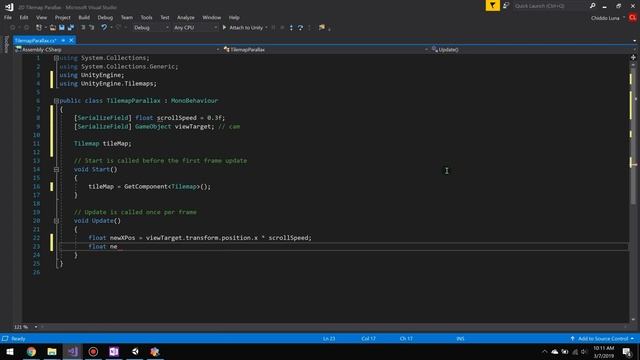The height and width of the screenshot is (360, 640).
Task: Open the Debug menu
Action: click(105, 18)
